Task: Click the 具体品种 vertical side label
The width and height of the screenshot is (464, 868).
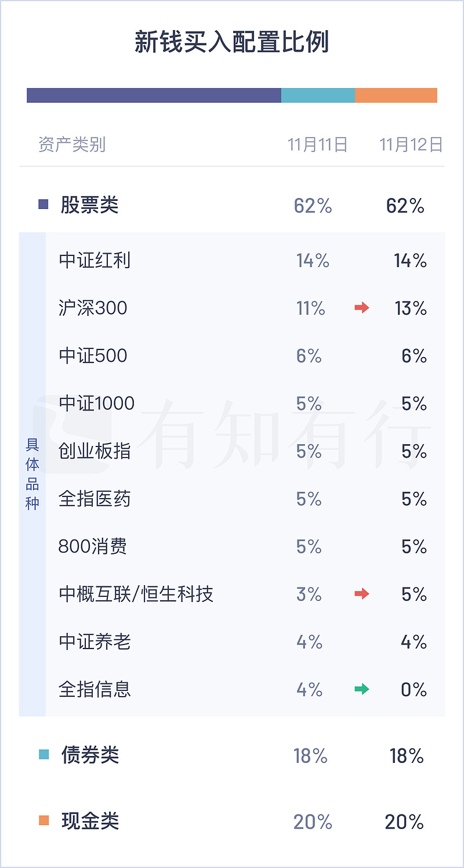Action: tap(32, 474)
